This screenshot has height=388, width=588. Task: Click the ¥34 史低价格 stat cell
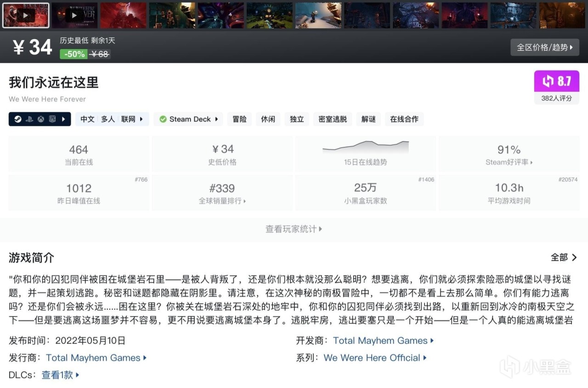click(x=222, y=155)
